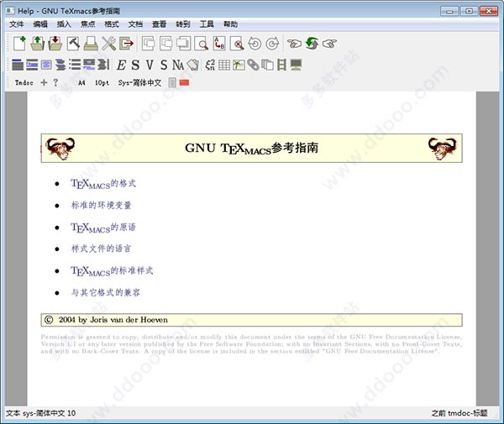The height and width of the screenshot is (424, 504).
Task: Click the stacked pages fold icon
Action: [267, 65]
